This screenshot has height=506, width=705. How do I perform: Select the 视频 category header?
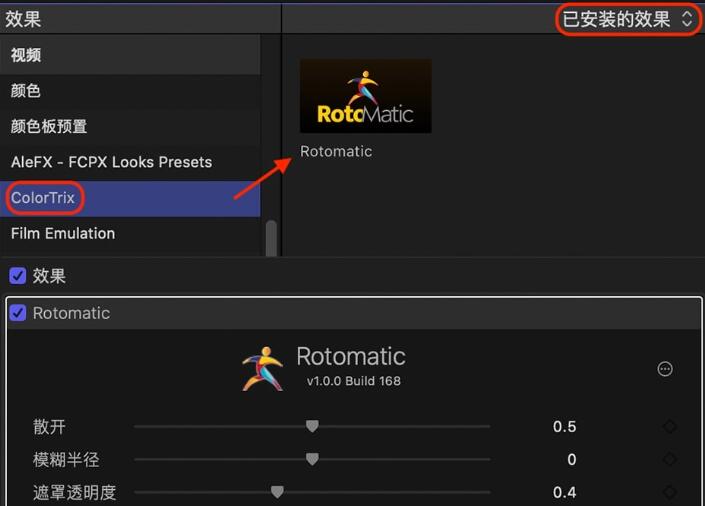(130, 55)
